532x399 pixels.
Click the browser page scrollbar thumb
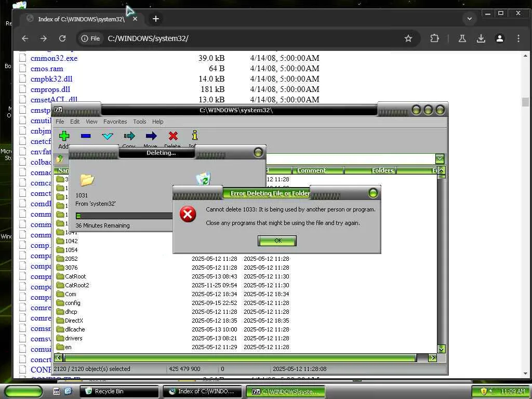click(x=525, y=102)
